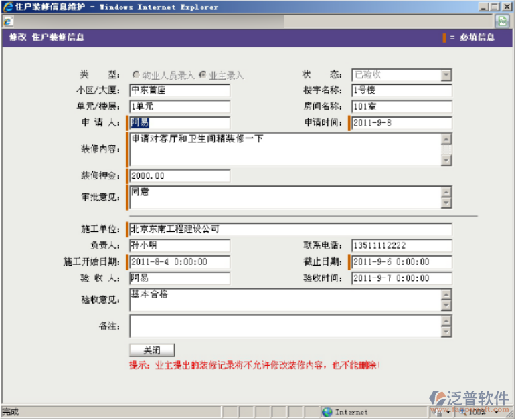Click the 施工开始日期 field showing 2011-8-4

[179, 261]
